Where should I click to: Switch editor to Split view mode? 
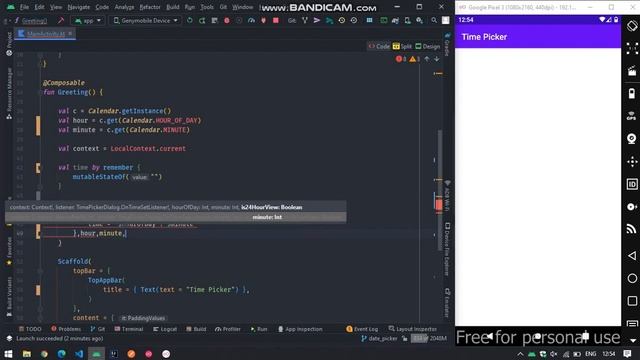pos(402,47)
